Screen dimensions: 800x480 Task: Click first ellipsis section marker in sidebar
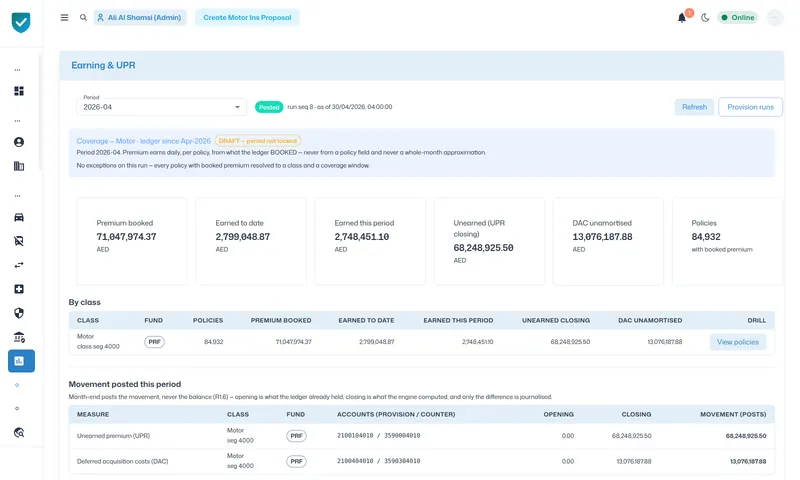click(17, 70)
